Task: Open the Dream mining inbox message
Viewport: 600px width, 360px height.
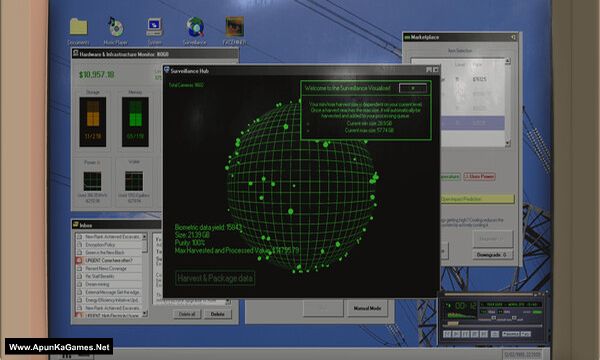Action: coord(109,284)
